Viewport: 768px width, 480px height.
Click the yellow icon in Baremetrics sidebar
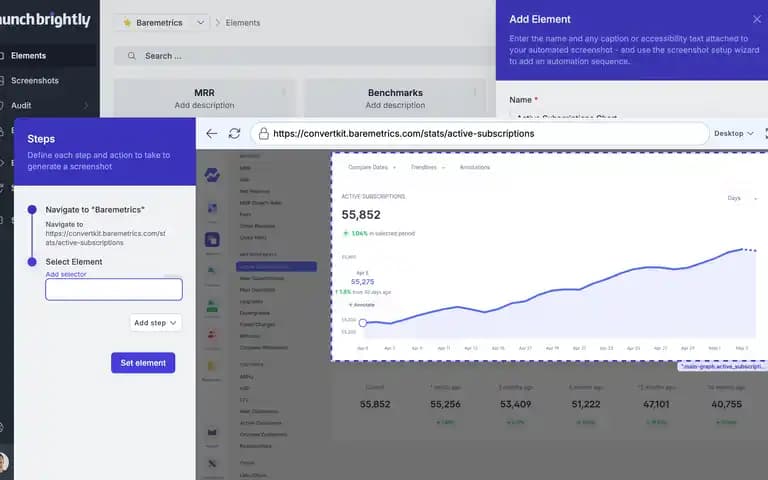click(212, 366)
